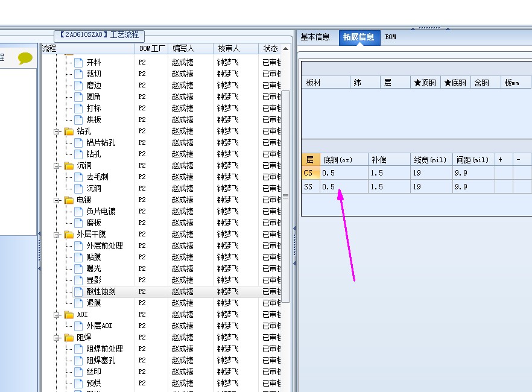Click the 底铜 value 0.5 in SS row
Screen dimensions: 532x392
click(x=344, y=187)
